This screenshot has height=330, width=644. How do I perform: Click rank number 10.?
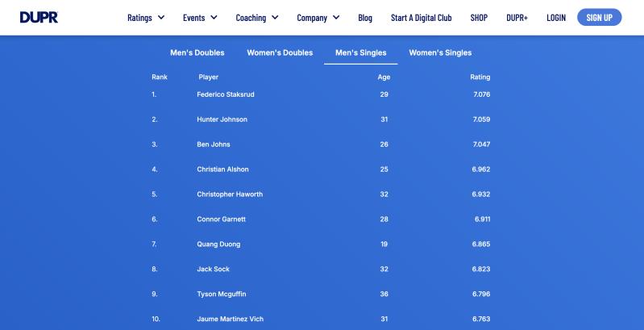[x=156, y=319]
